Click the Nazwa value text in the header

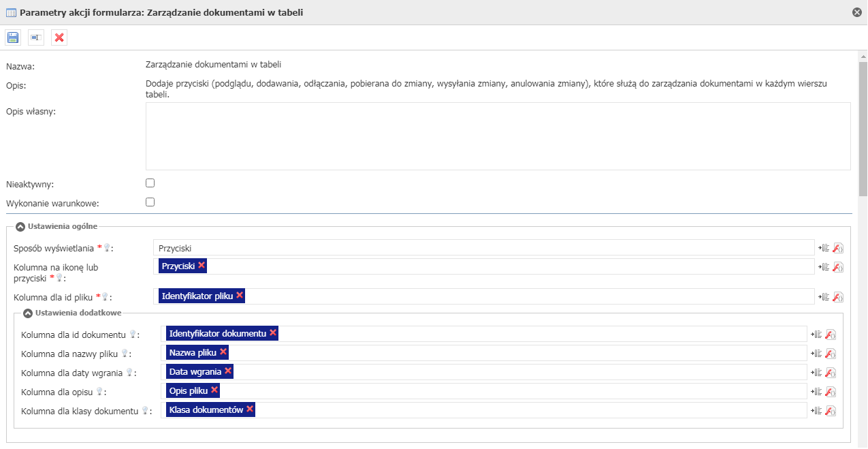pyautogui.click(x=214, y=65)
